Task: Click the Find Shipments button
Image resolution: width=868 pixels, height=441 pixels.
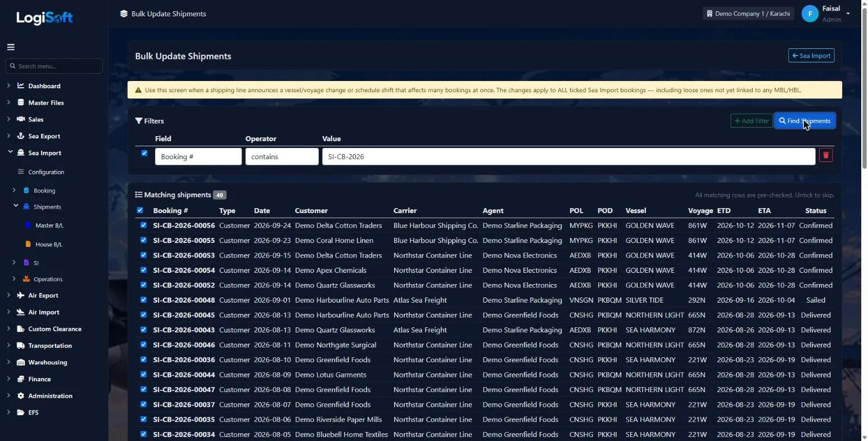Action: pos(804,121)
